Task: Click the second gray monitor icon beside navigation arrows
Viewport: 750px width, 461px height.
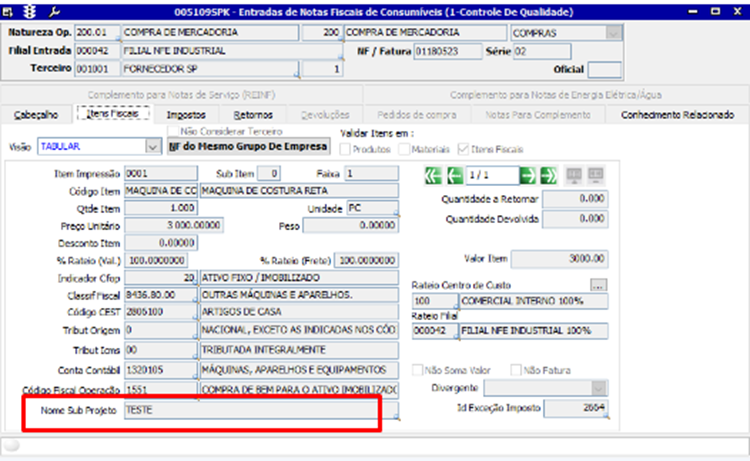Action: [595, 175]
